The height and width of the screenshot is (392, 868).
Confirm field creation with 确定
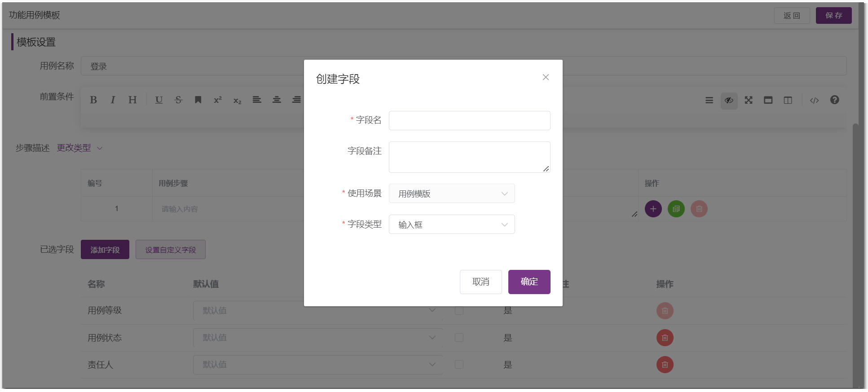(529, 282)
